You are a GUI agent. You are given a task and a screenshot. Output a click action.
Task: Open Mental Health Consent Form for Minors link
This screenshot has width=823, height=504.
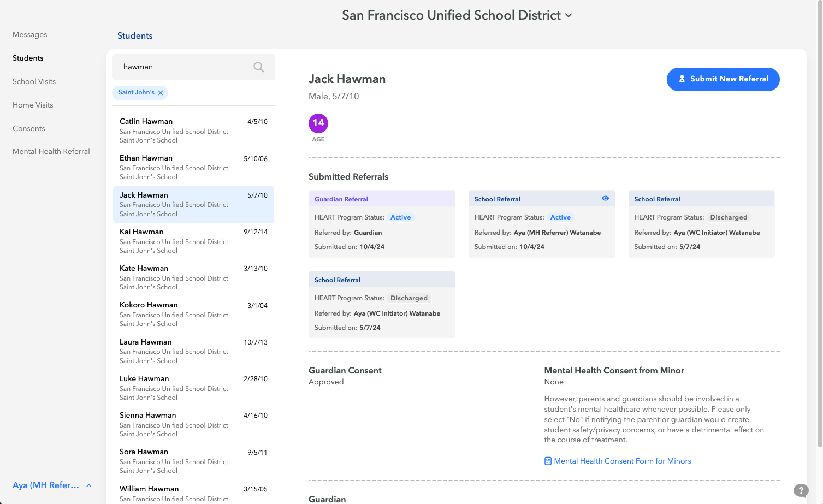pyautogui.click(x=622, y=461)
